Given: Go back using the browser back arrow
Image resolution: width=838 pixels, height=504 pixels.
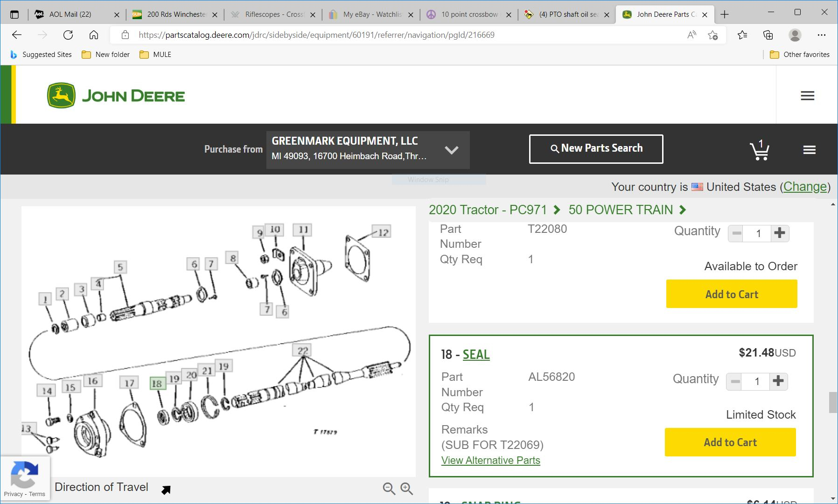Looking at the screenshot, I should pyautogui.click(x=17, y=35).
